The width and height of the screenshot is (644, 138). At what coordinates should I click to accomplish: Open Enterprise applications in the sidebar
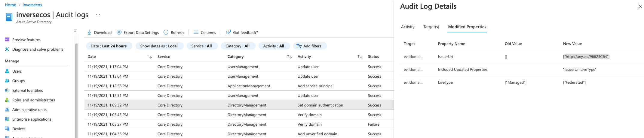(32, 119)
